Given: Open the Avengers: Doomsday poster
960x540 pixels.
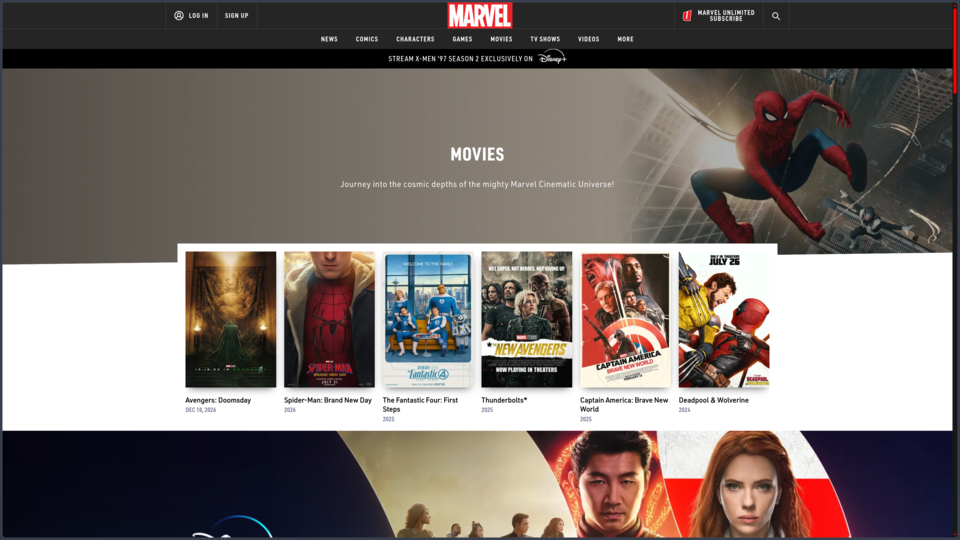Looking at the screenshot, I should 231,319.
